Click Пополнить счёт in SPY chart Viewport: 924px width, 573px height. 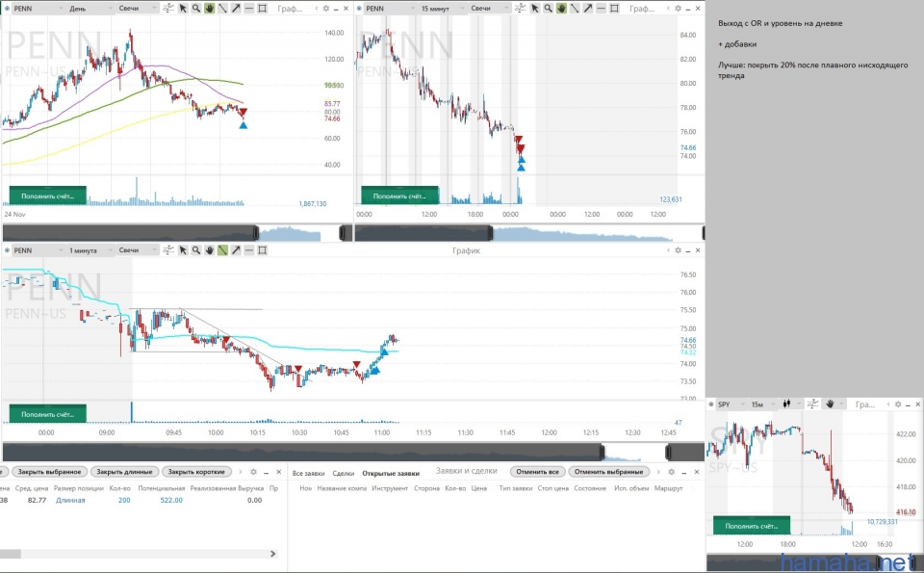752,526
